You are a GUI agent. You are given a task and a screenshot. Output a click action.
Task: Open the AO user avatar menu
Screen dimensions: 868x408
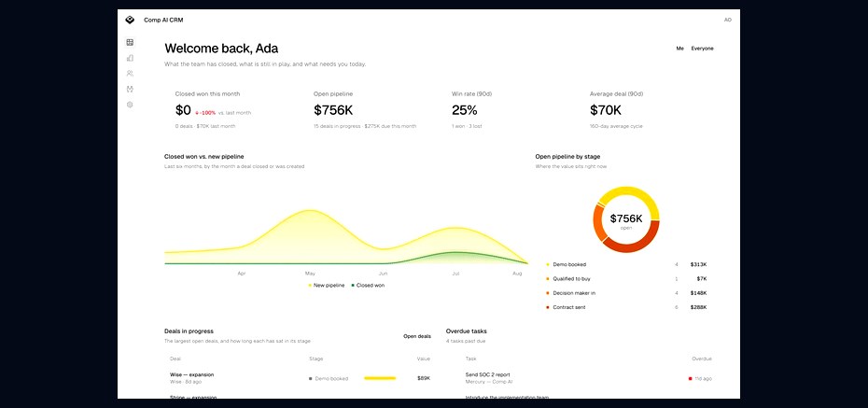(727, 20)
